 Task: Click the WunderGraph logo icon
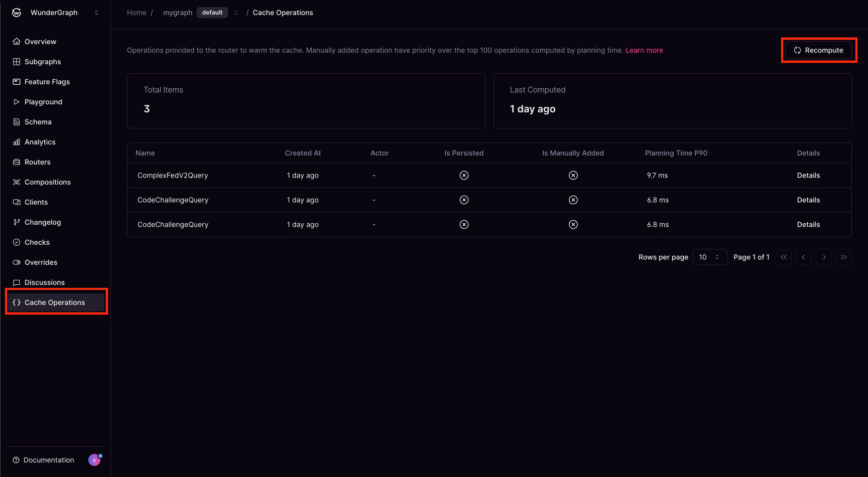[x=17, y=13]
